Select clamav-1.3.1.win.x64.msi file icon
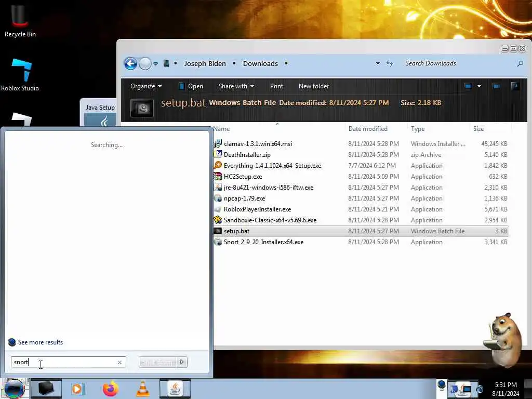532x399 pixels. [x=218, y=144]
